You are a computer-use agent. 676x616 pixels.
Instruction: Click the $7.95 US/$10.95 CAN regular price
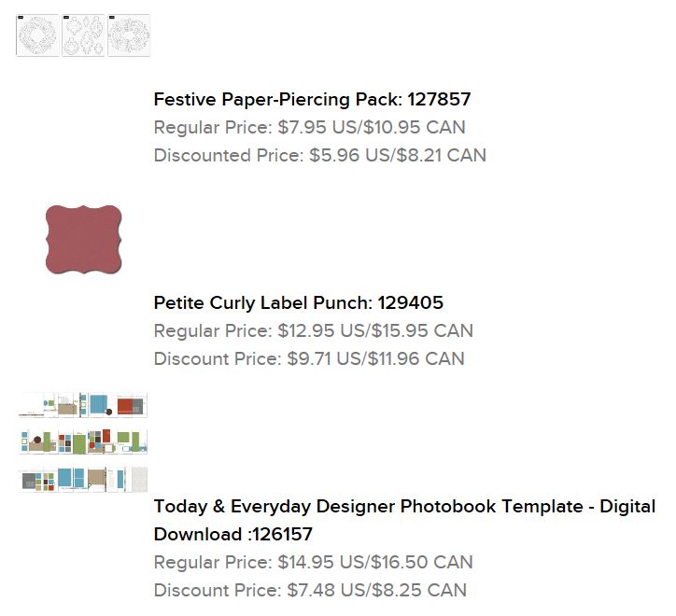371,127
